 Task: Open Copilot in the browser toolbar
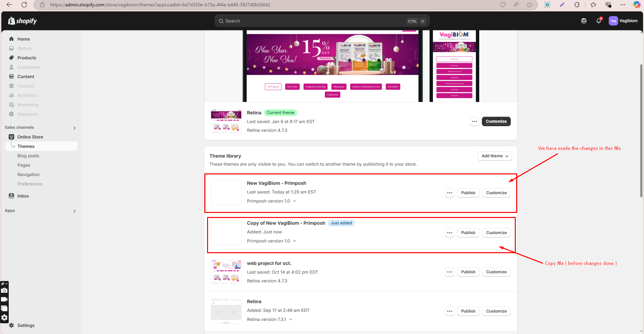(637, 5)
